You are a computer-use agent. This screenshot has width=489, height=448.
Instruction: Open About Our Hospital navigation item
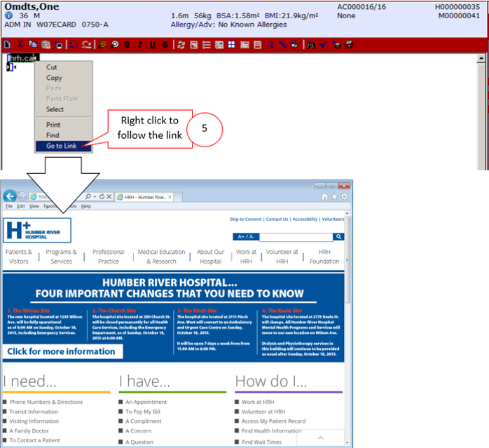(x=210, y=257)
